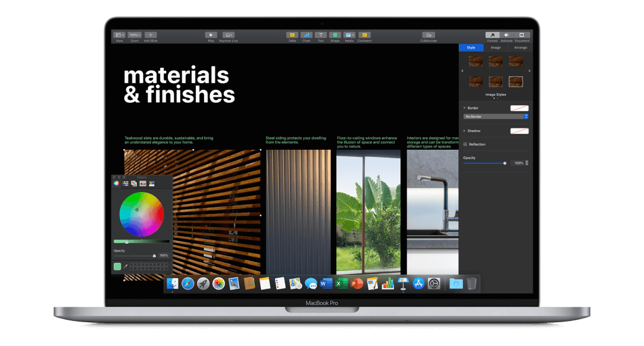
Task: Show next image styles with right arrow
Action: tap(529, 71)
